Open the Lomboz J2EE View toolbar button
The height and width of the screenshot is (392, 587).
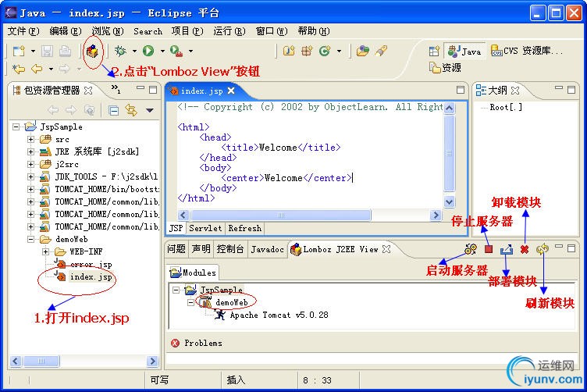[x=92, y=51]
